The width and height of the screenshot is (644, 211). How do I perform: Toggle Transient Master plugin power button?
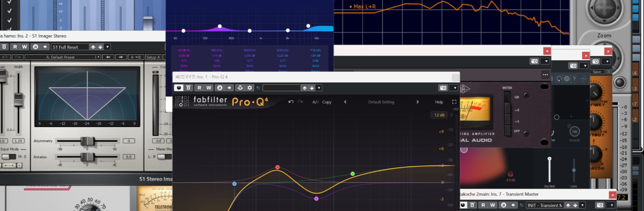click(x=463, y=205)
